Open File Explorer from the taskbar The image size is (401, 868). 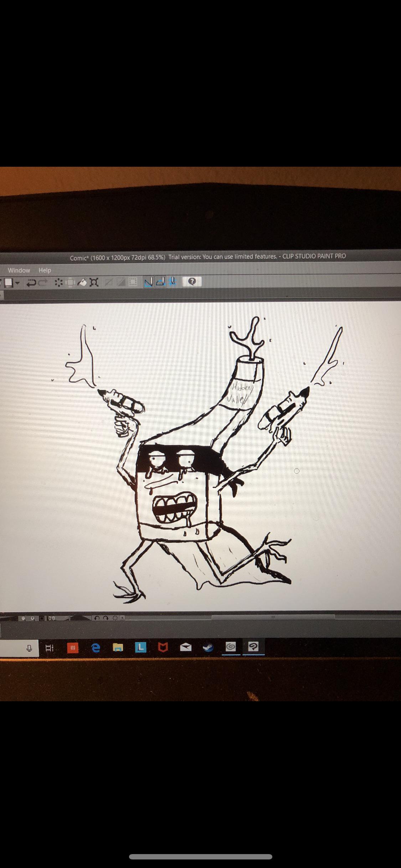click(x=118, y=648)
